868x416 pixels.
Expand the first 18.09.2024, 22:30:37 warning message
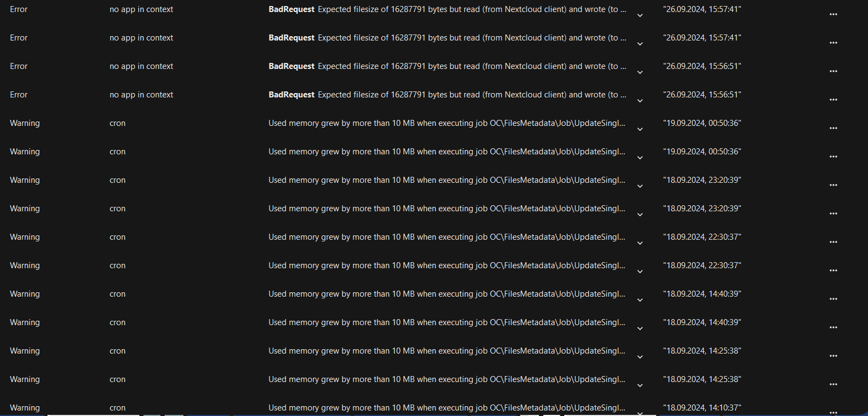[x=639, y=243]
